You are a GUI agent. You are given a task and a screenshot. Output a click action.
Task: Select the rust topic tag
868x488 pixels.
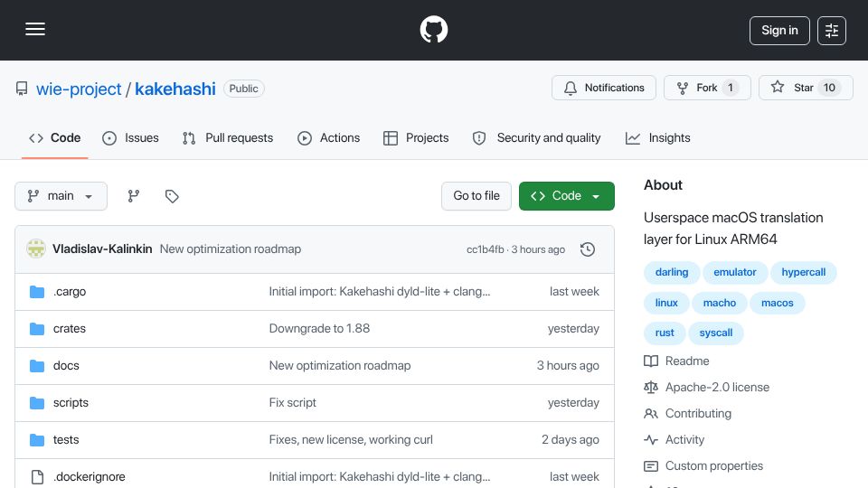tap(665, 333)
